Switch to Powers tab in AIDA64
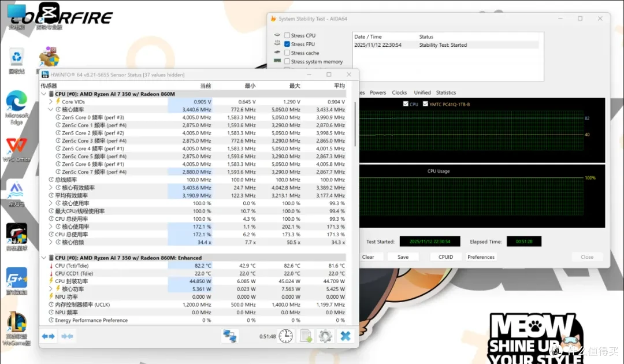This screenshot has width=624, height=364. click(x=378, y=92)
